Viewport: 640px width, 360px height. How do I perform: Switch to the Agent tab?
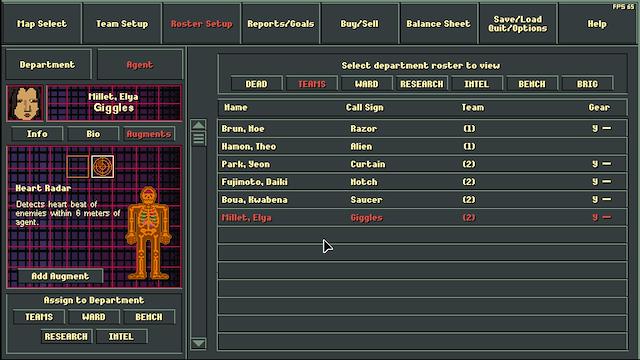[x=140, y=64]
